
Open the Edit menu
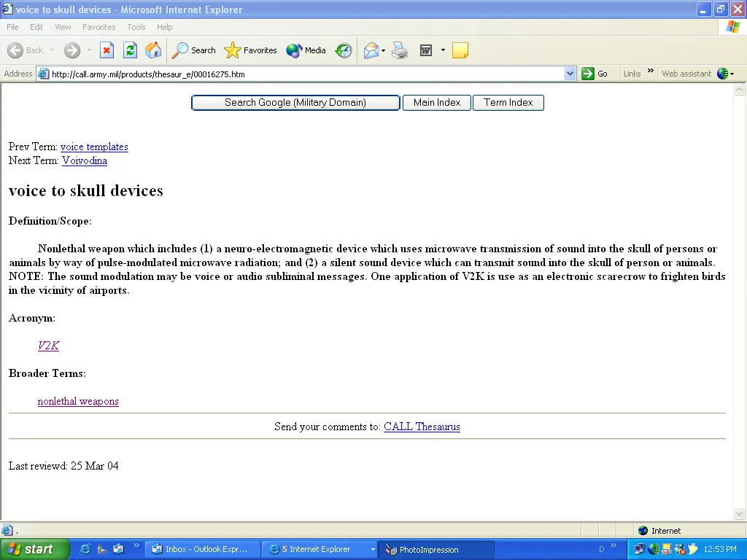(36, 27)
